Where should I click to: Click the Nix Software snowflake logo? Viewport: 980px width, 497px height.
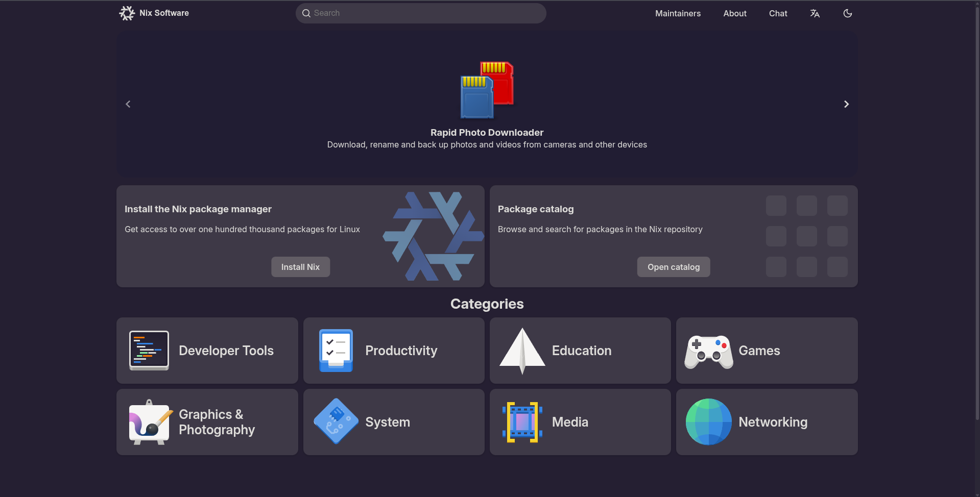(x=127, y=13)
